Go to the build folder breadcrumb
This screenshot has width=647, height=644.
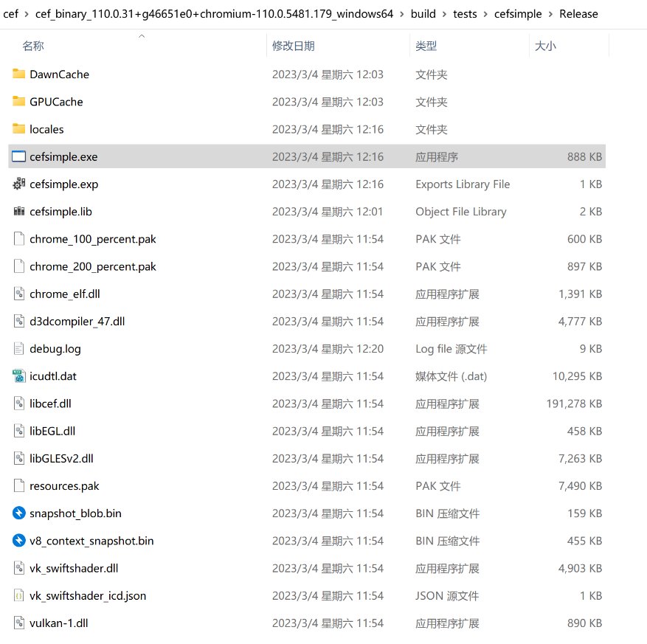click(x=423, y=14)
